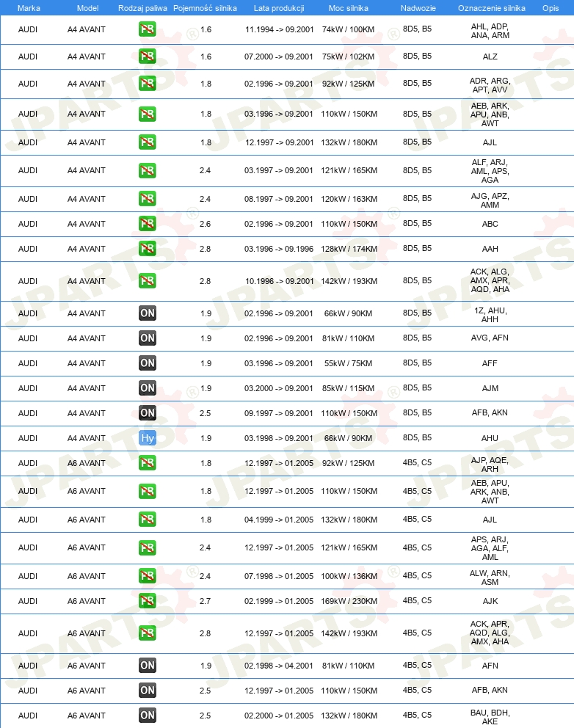The height and width of the screenshot is (728, 574).
Task: Click the Nadwozie column header
Action: pyautogui.click(x=418, y=8)
